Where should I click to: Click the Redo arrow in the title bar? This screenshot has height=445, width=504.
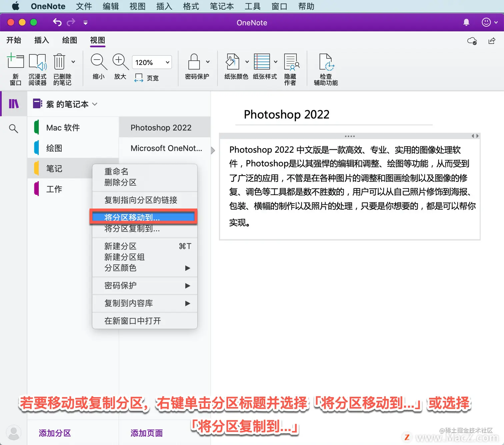point(71,22)
